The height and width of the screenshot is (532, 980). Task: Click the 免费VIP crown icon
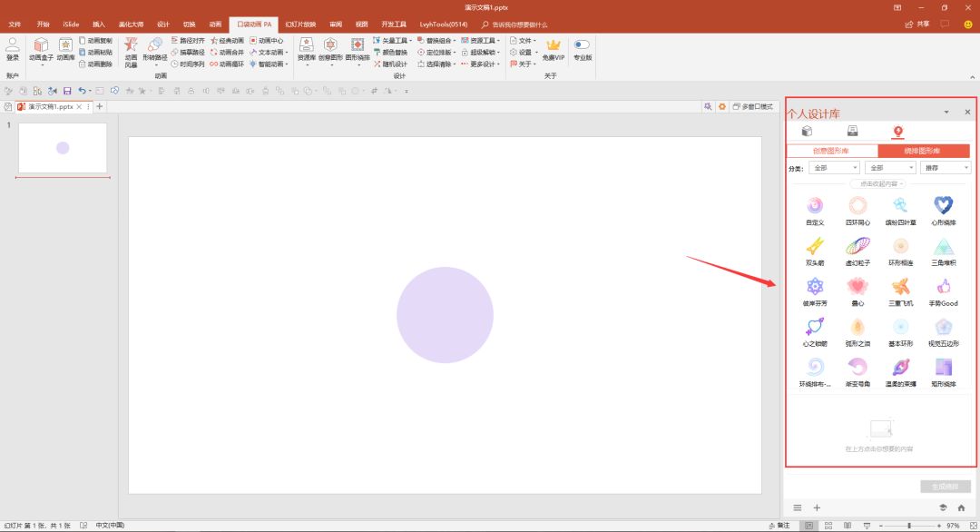click(553, 45)
